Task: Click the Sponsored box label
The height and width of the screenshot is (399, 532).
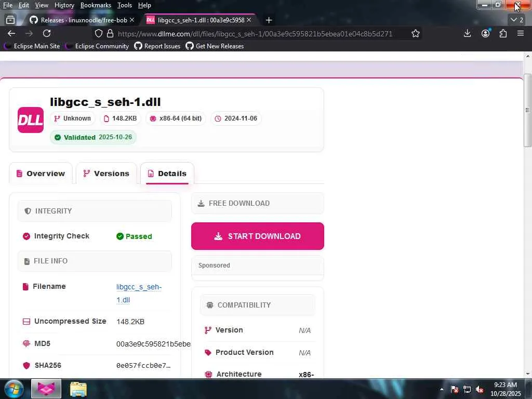Action: (x=214, y=265)
